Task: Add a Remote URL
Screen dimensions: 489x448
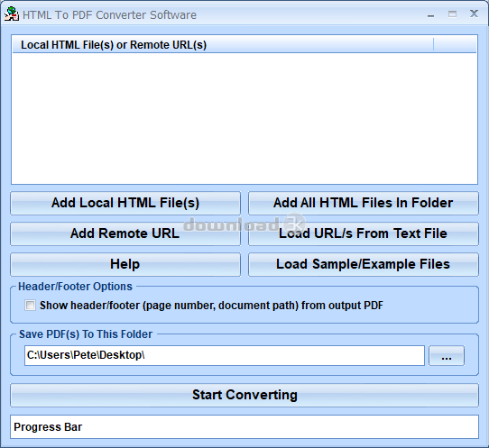Action: pyautogui.click(x=125, y=233)
